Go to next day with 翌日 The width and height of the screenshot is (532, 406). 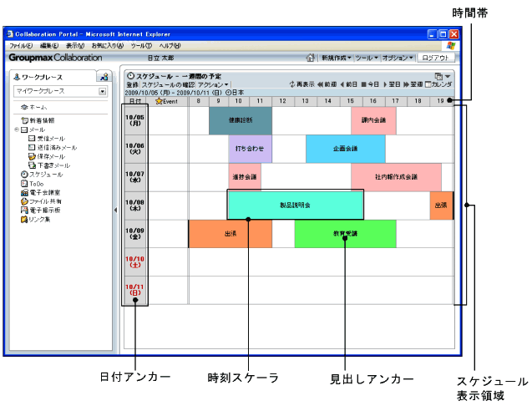392,84
